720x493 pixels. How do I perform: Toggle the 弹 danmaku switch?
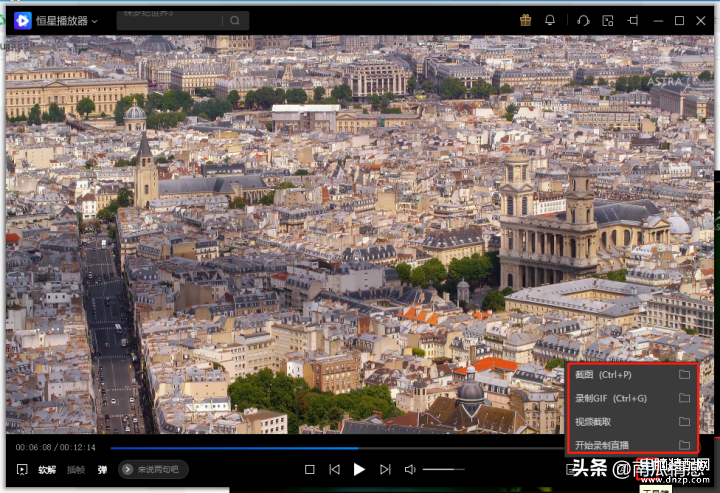[x=102, y=470]
